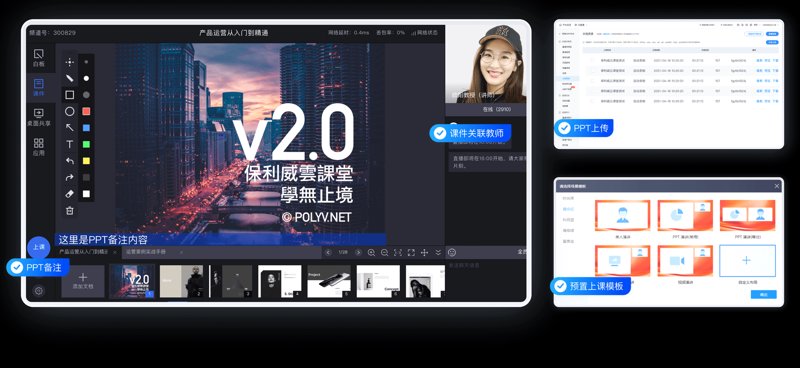Choose the large gray stroke size dot
800x368 pixels.
click(x=86, y=94)
